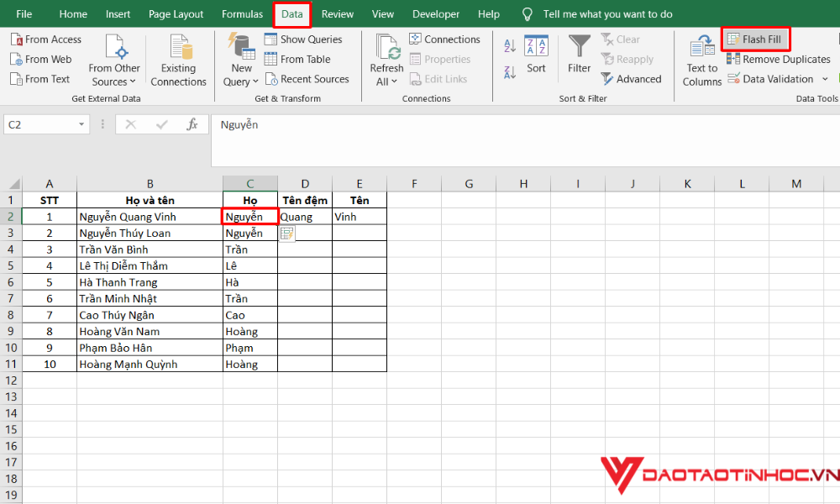
Task: Click Edit Links button
Action: pos(438,79)
